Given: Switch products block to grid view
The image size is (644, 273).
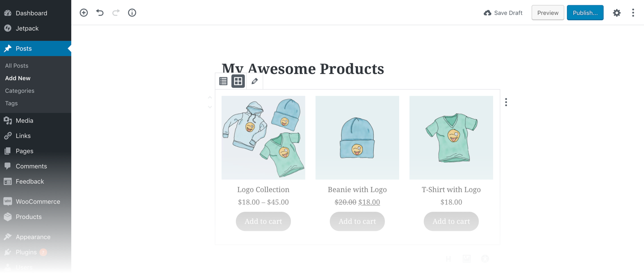Looking at the screenshot, I should click(x=238, y=81).
